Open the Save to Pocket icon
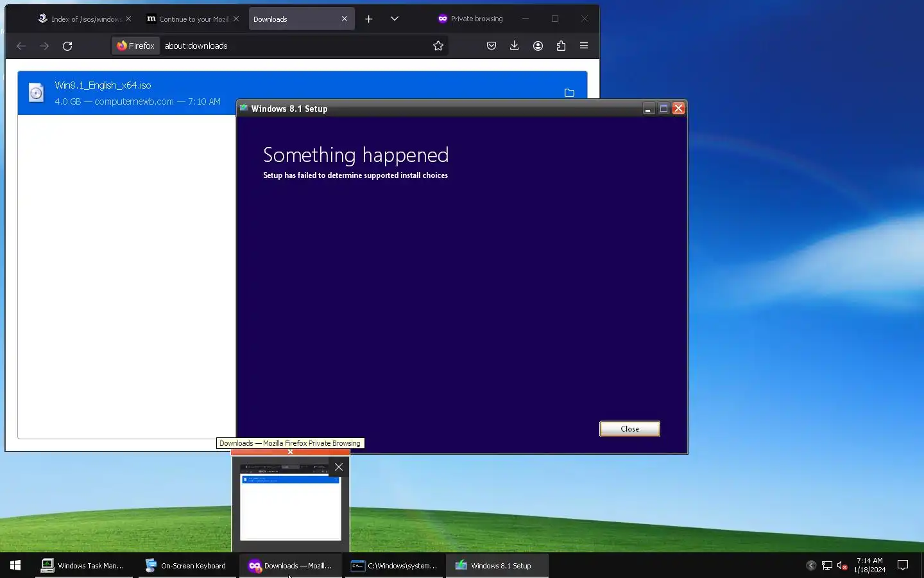The width and height of the screenshot is (924, 578). coord(492,46)
